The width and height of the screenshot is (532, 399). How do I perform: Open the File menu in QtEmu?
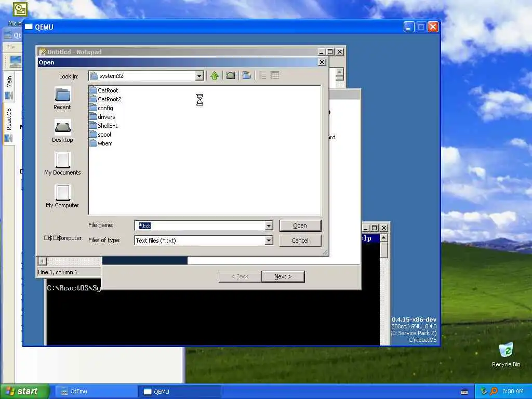[x=10, y=47]
